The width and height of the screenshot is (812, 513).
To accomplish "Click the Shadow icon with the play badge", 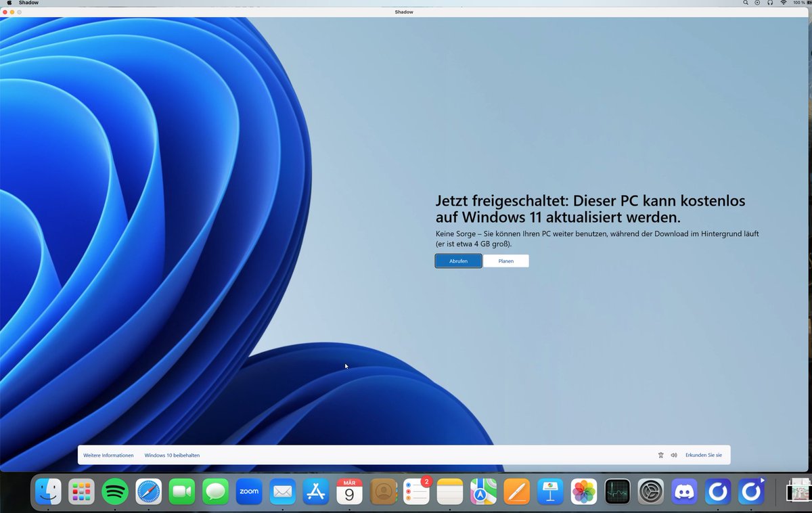I will pyautogui.click(x=751, y=491).
